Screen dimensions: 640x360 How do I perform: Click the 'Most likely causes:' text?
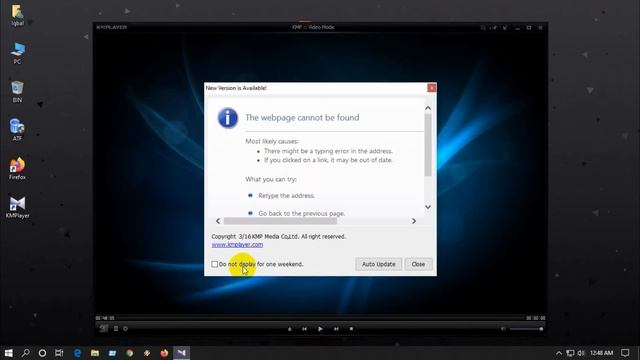(x=272, y=141)
